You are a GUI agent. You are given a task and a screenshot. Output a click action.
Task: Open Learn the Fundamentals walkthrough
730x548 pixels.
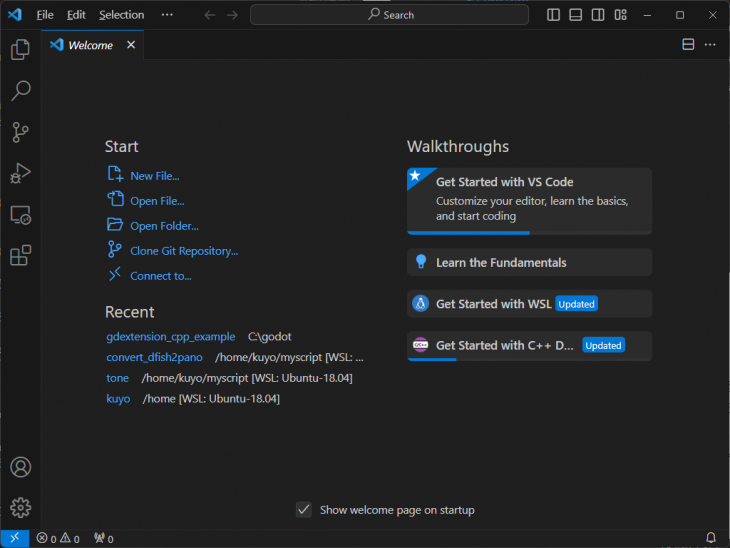tap(529, 263)
